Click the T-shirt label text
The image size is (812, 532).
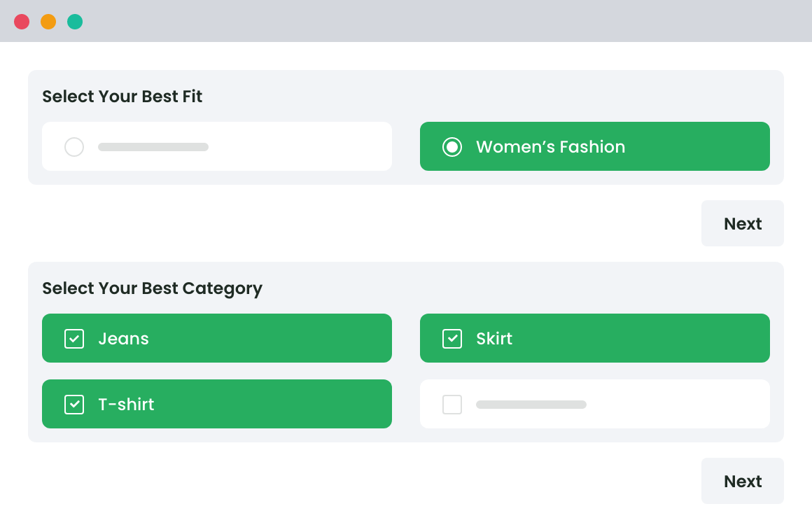[x=126, y=404]
